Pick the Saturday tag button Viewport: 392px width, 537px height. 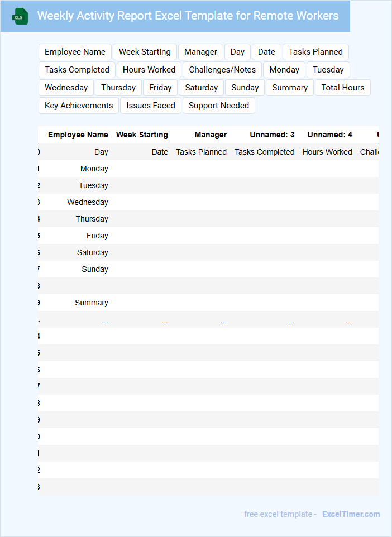[202, 88]
